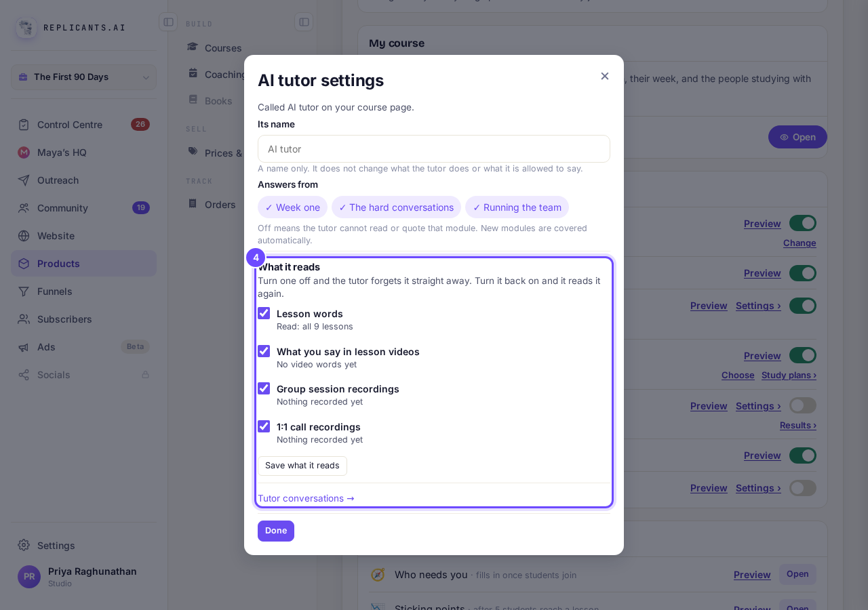Uncheck 1:1 call recordings checkbox
Viewport: 868px width, 610px height.
264,426
